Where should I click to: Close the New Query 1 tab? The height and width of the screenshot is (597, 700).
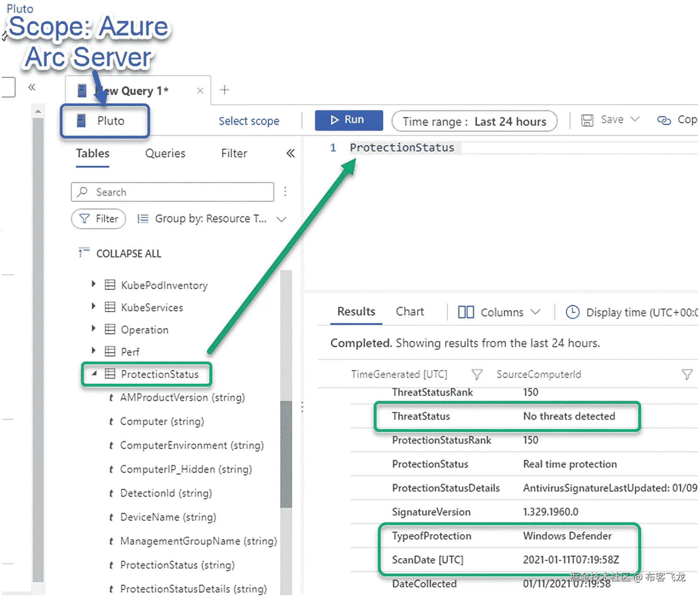point(200,91)
